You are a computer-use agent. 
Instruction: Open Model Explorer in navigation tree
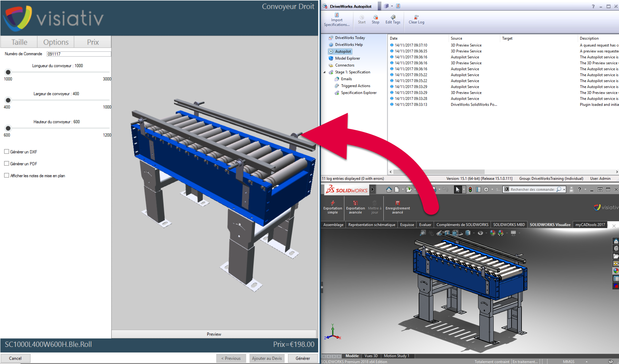click(347, 58)
